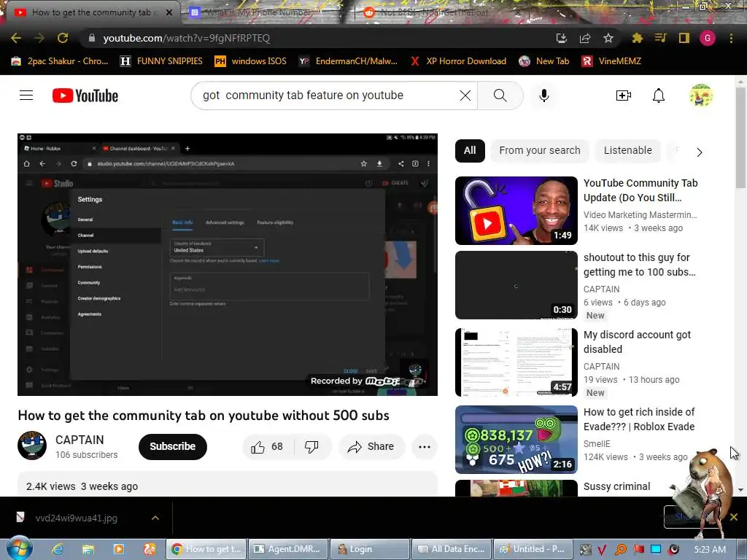Screen dimensions: 747x560
Task: Select the From your search chip
Action: click(539, 150)
